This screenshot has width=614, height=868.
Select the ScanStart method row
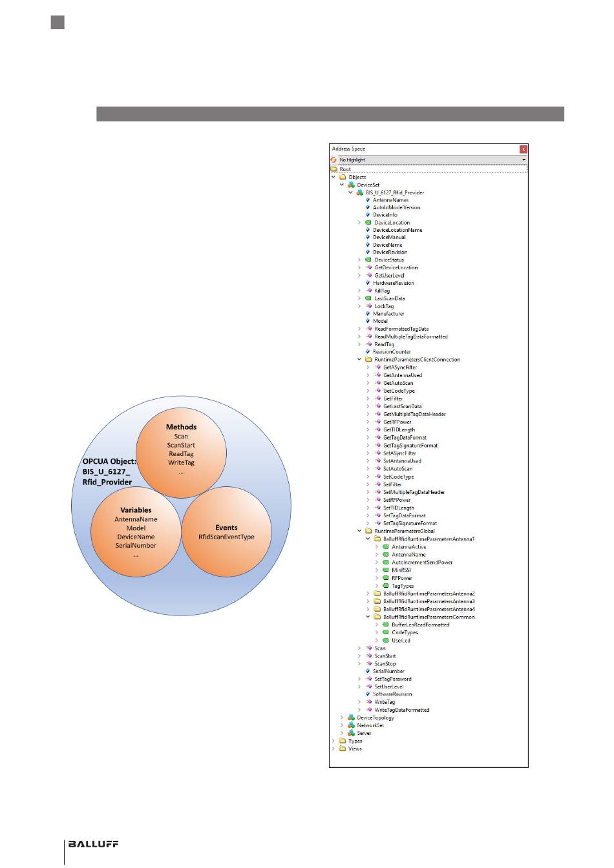[385, 656]
